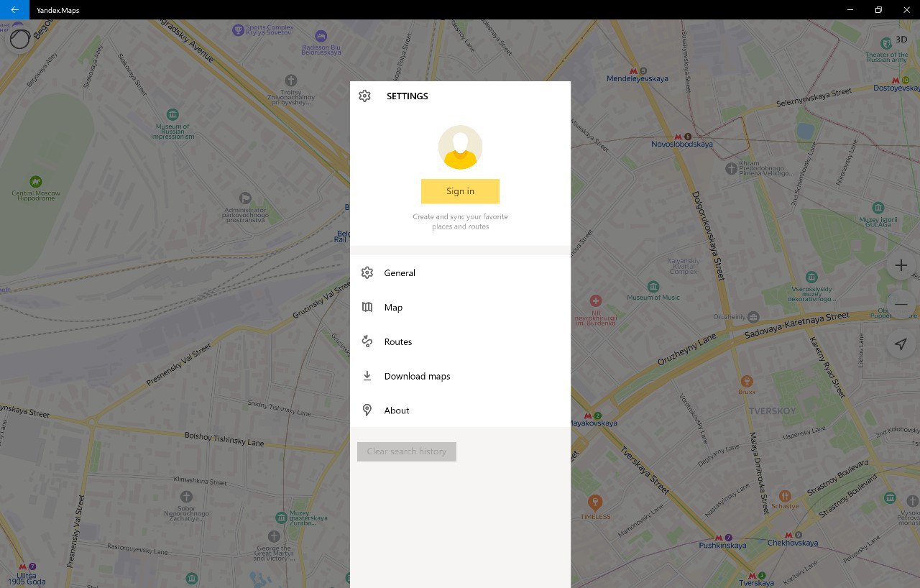Image resolution: width=920 pixels, height=588 pixels.
Task: Click the route icon beside Routes
Action: pos(367,341)
